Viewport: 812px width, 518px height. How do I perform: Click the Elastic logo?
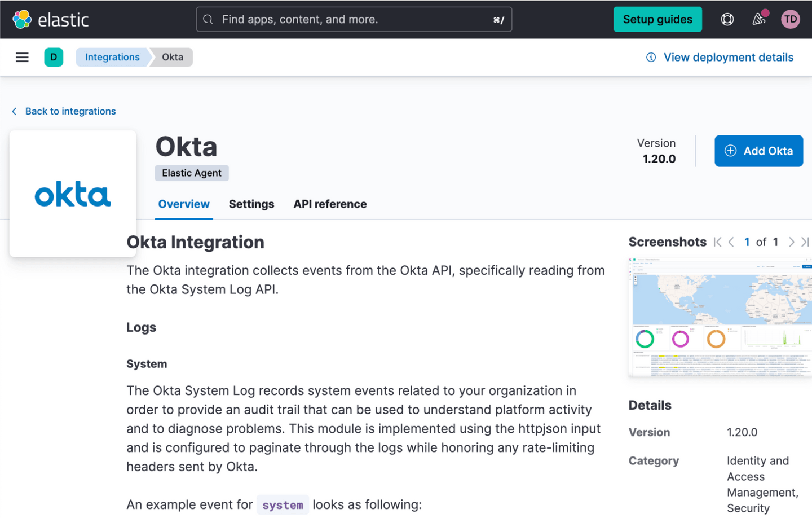tap(51, 19)
